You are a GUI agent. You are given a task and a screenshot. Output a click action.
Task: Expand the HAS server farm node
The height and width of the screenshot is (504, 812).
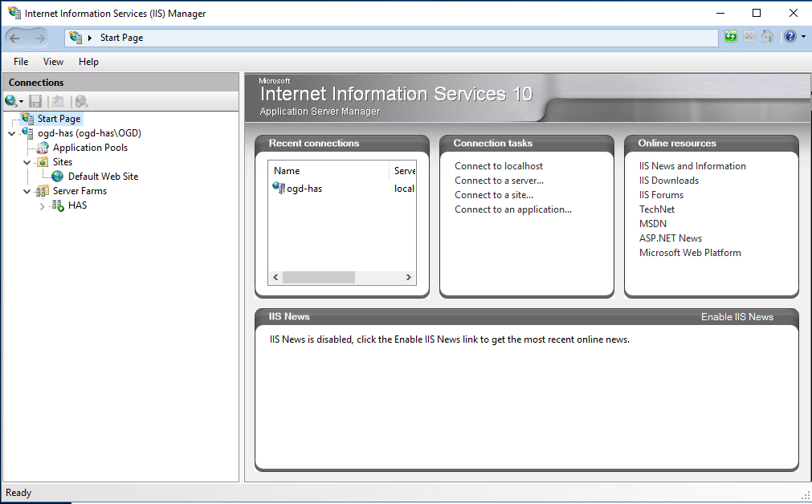click(41, 205)
